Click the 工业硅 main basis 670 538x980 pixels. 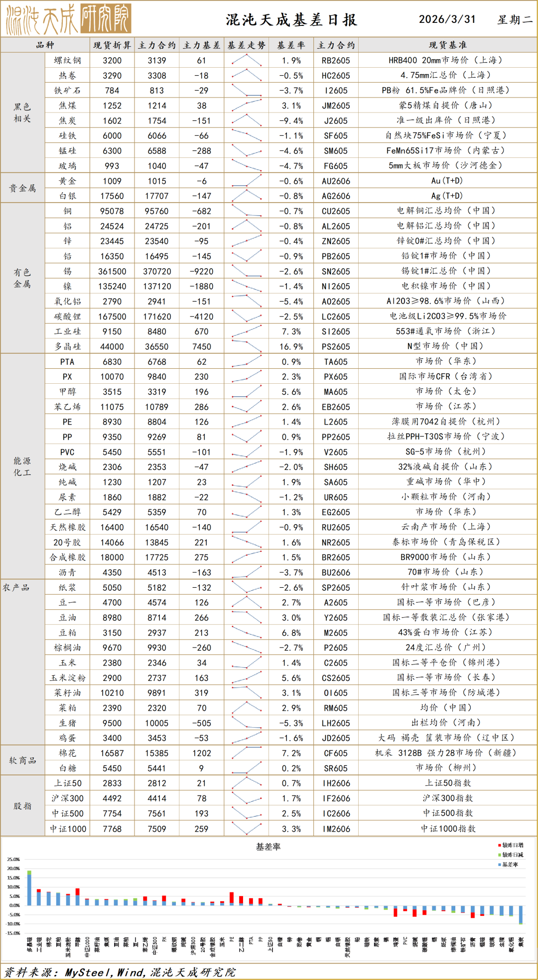click(202, 331)
